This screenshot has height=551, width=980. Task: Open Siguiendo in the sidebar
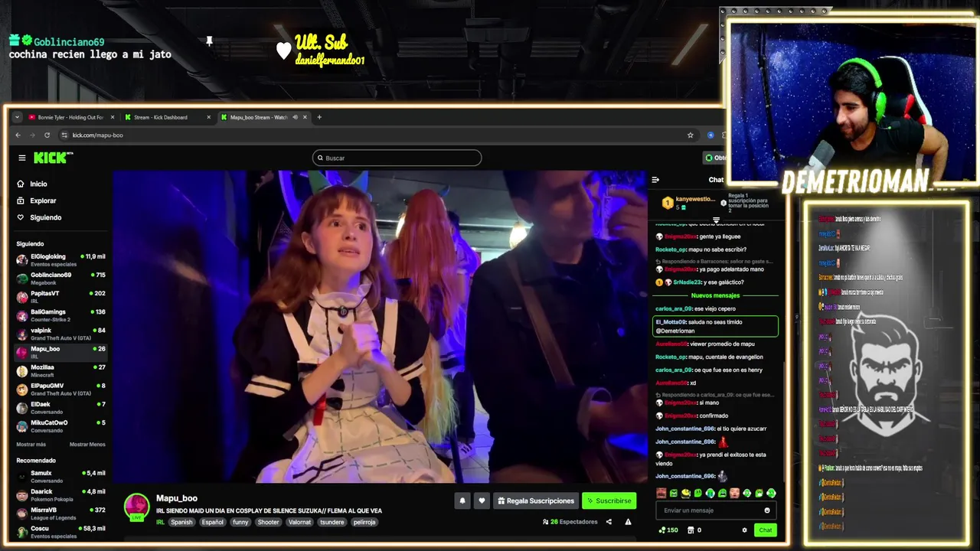tap(45, 217)
